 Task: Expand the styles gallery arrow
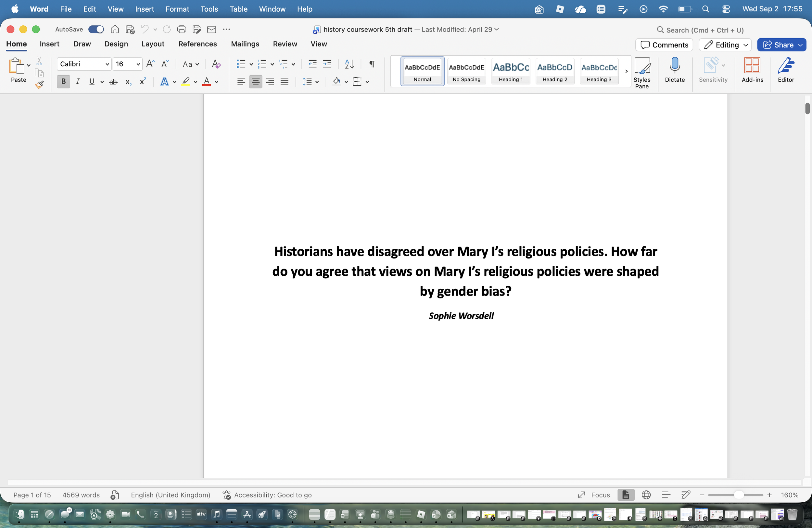click(x=627, y=71)
